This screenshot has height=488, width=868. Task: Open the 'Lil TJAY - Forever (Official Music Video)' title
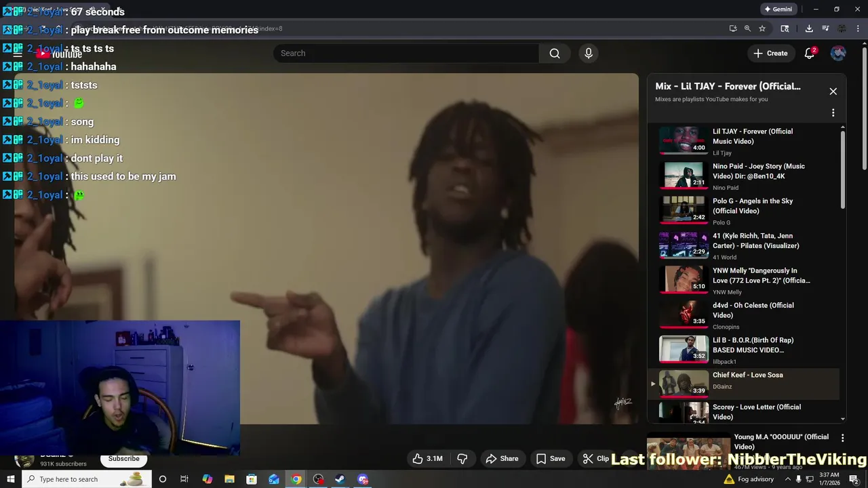753,136
